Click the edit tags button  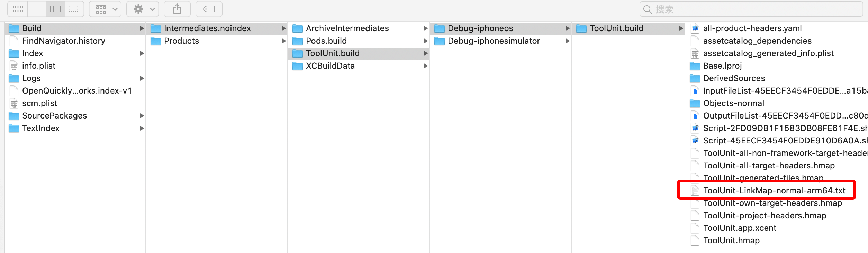pos(209,9)
